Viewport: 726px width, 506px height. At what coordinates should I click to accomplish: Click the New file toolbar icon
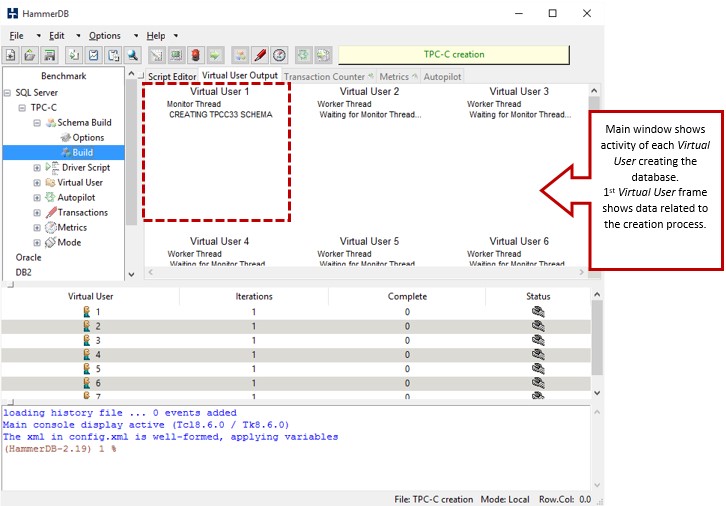10,55
